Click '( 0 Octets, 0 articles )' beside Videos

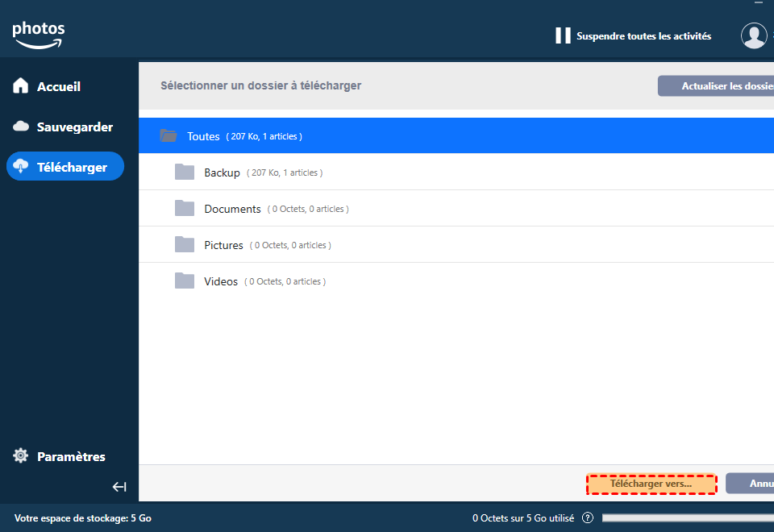[x=285, y=281]
